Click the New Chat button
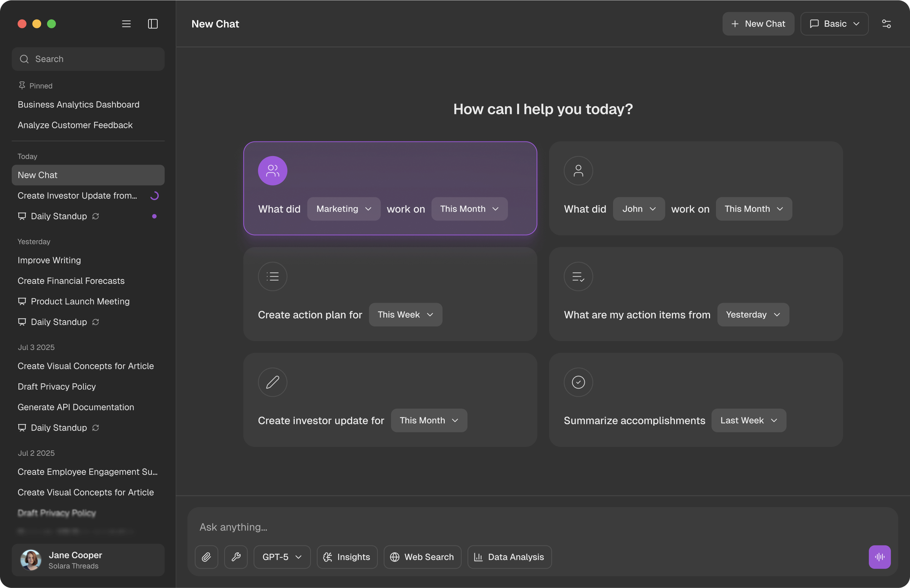The image size is (910, 588). pyautogui.click(x=758, y=24)
